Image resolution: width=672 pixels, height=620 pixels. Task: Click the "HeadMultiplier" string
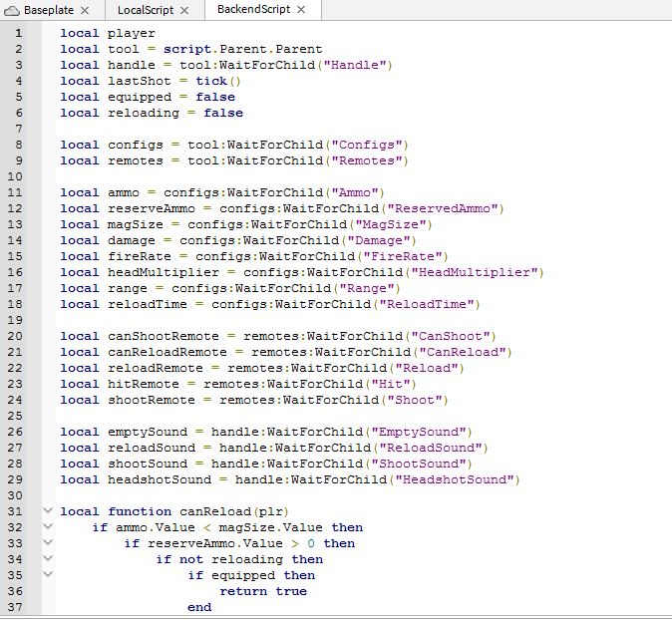474,272
